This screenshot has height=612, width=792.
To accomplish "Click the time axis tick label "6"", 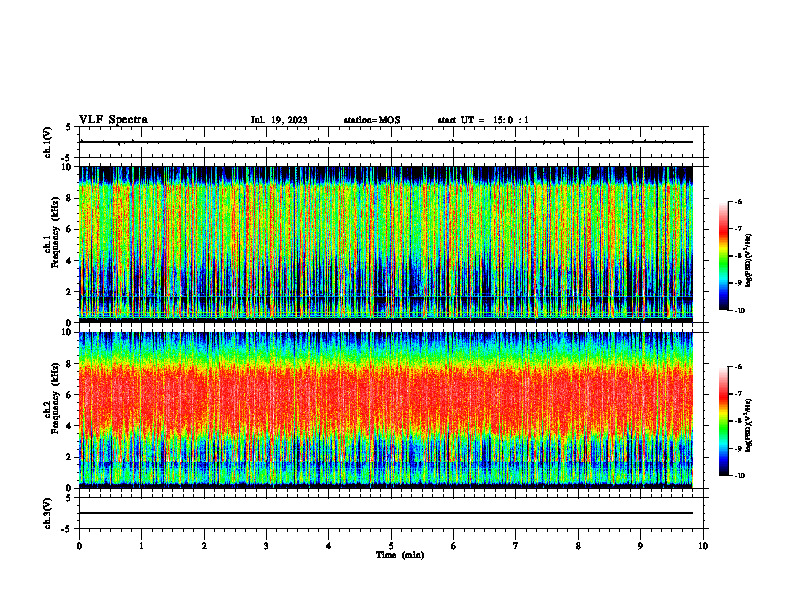I will point(454,546).
